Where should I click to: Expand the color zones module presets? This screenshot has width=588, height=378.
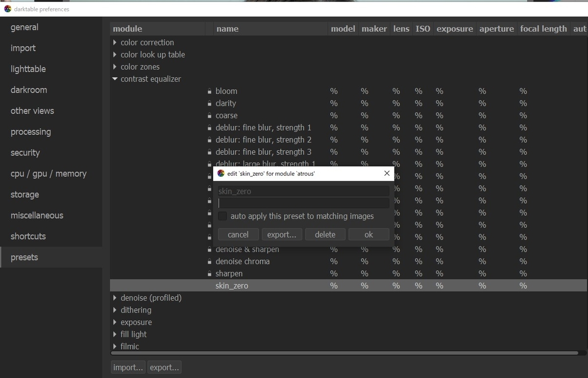[115, 67]
